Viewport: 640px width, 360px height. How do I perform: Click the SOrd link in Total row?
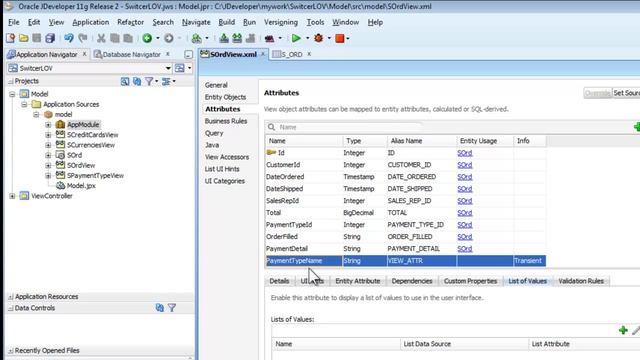point(464,213)
